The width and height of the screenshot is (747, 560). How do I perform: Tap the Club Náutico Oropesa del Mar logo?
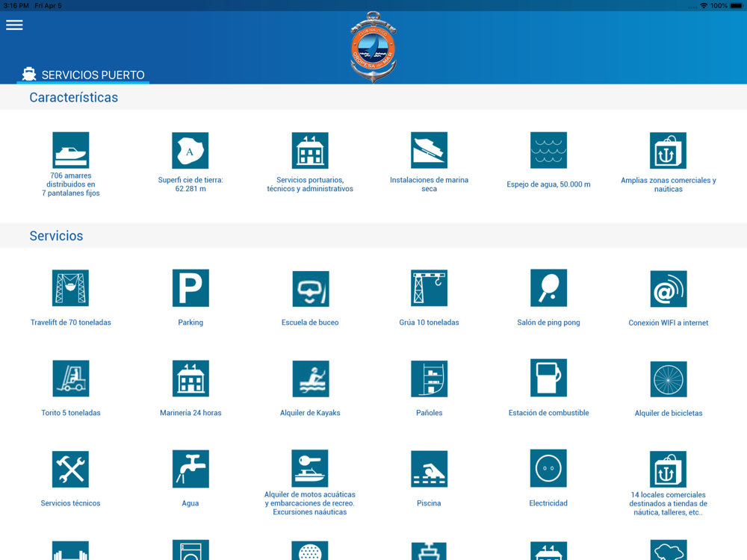coord(373,47)
